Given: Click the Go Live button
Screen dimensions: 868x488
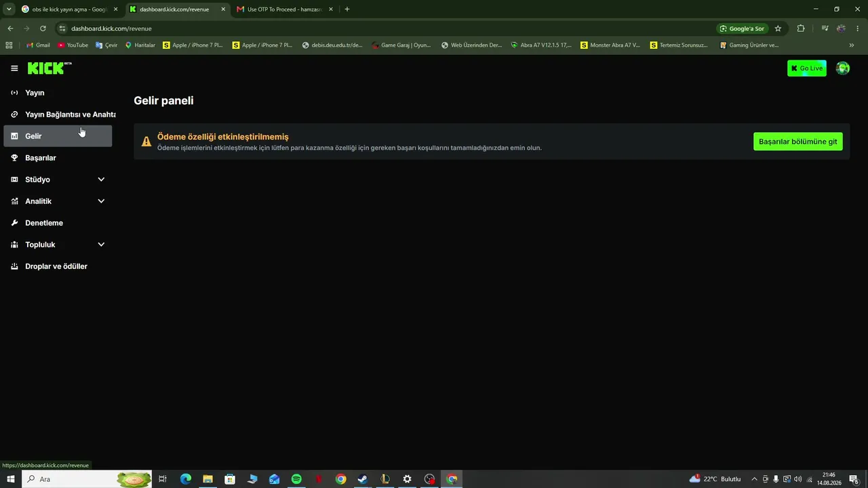Looking at the screenshot, I should [806, 68].
